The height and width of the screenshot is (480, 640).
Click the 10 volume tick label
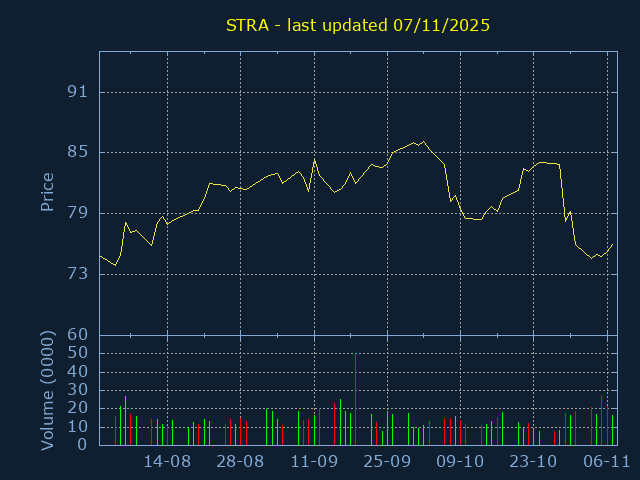pos(78,427)
